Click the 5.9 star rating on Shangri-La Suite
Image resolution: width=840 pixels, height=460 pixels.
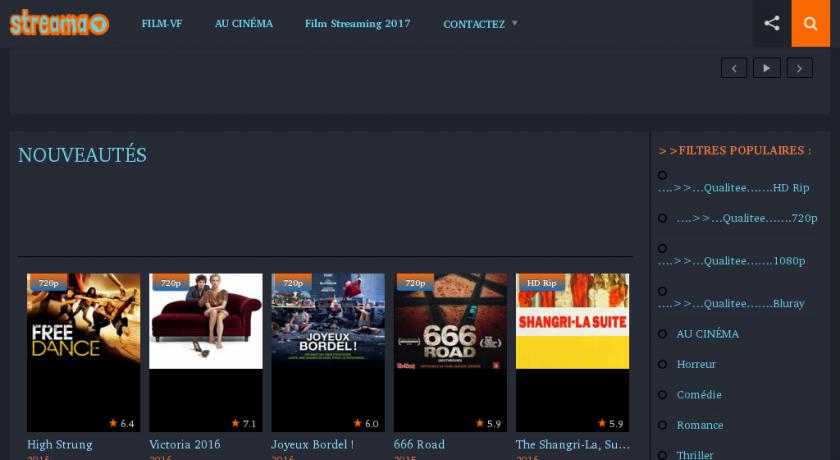tap(610, 424)
